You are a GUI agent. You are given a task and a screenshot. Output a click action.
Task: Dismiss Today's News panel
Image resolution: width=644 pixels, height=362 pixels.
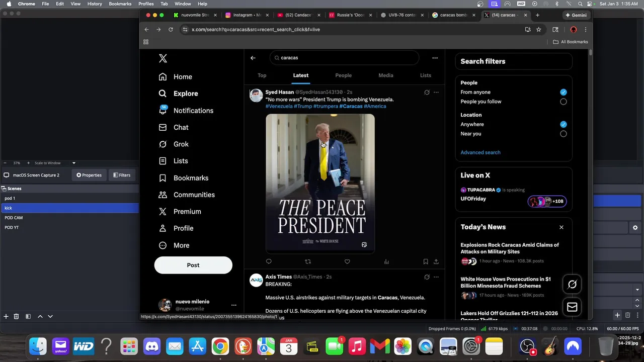tap(561, 227)
